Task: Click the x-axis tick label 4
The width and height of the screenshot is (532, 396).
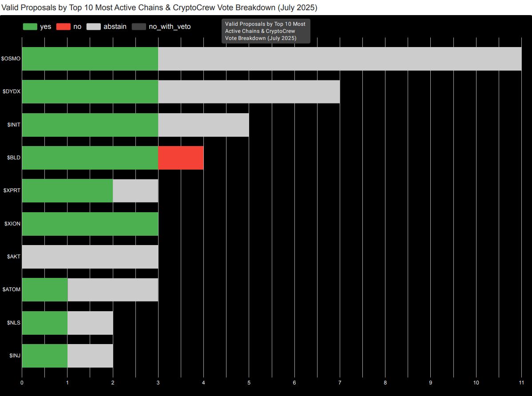Action: pyautogui.click(x=203, y=383)
